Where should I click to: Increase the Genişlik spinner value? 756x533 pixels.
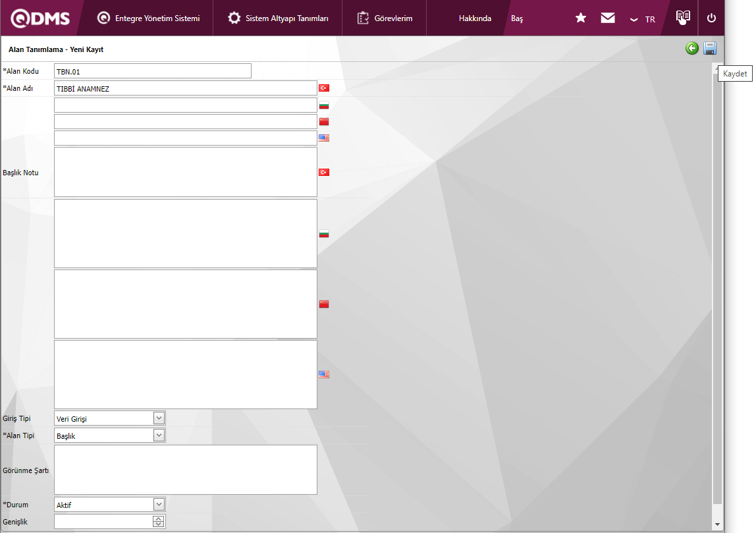(158, 519)
